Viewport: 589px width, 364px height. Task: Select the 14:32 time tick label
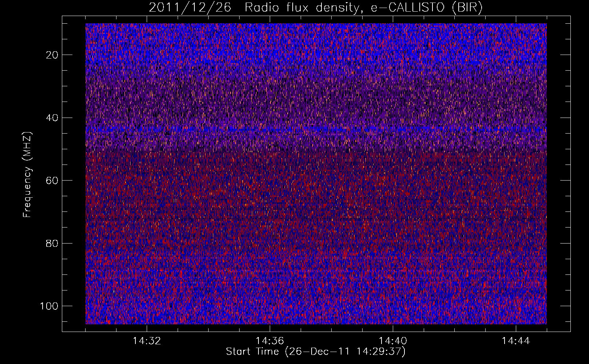(147, 341)
